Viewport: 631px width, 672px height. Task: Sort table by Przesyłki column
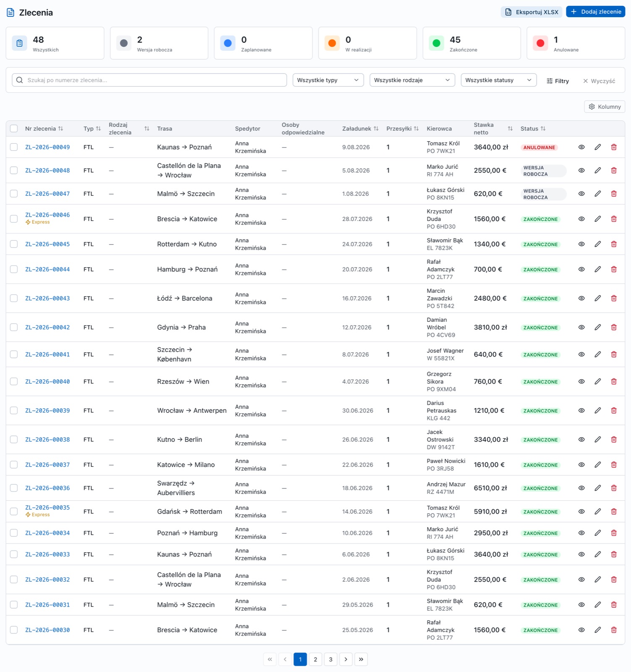pyautogui.click(x=416, y=129)
